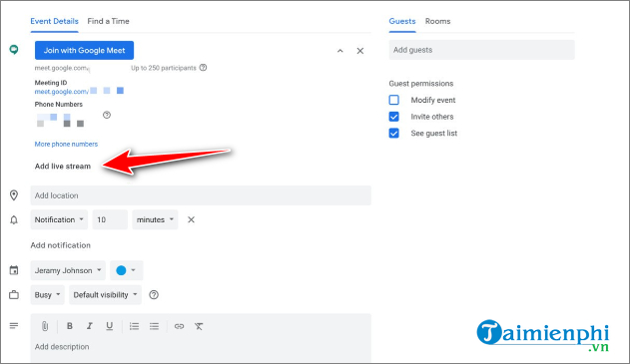This screenshot has width=630, height=364.
Task: Open the Default visibility dropdown
Action: pyautogui.click(x=105, y=295)
